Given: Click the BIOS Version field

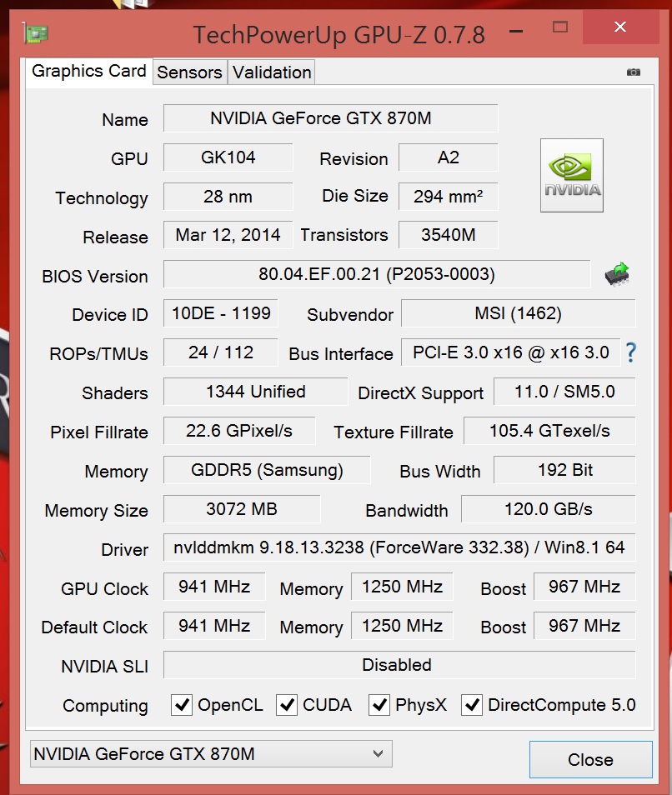Looking at the screenshot, I should tap(376, 274).
